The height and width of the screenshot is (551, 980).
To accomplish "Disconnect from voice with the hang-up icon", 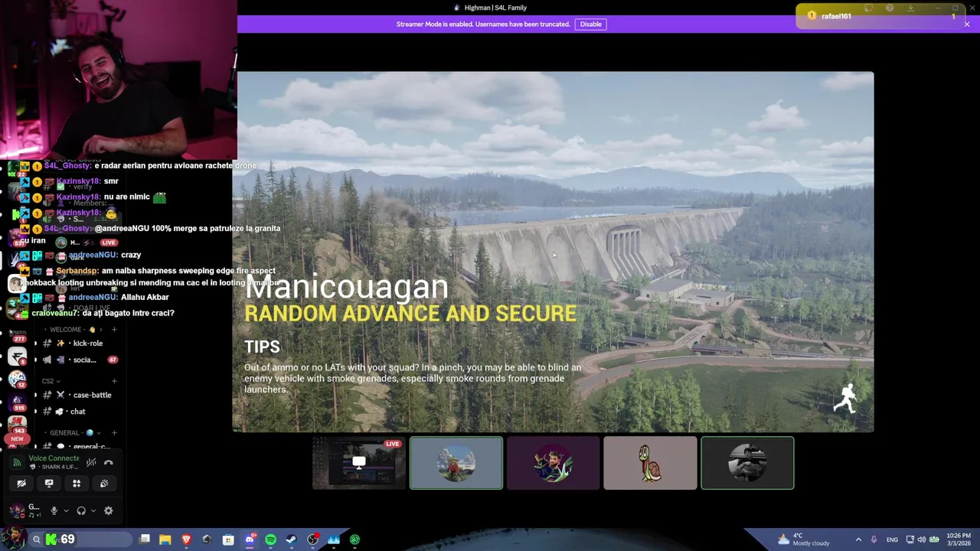I will (x=109, y=462).
